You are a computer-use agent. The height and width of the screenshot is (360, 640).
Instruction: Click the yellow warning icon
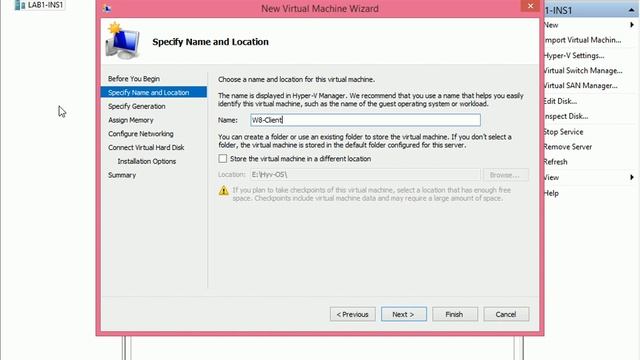click(x=224, y=191)
